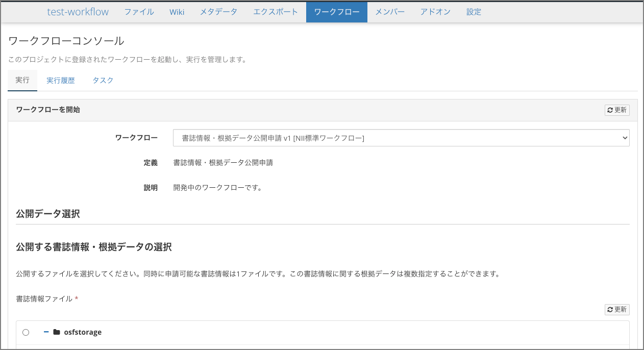Open the アドオン navigation tab

[435, 12]
